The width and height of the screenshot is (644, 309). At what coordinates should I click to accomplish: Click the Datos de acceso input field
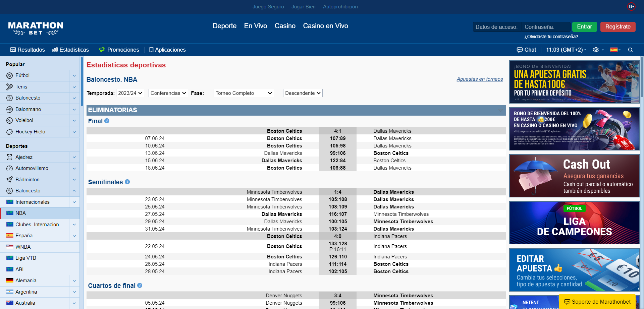[x=497, y=27]
